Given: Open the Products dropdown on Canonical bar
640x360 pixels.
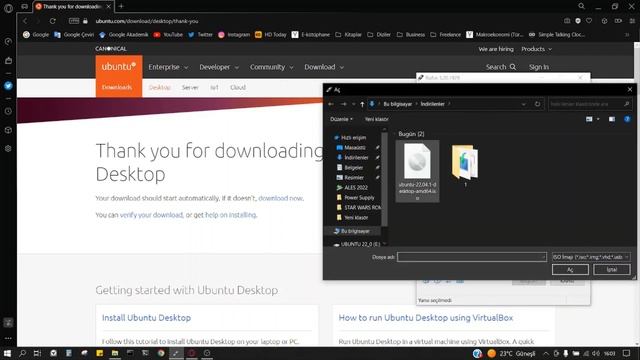Looking at the screenshot, I should pos(536,49).
